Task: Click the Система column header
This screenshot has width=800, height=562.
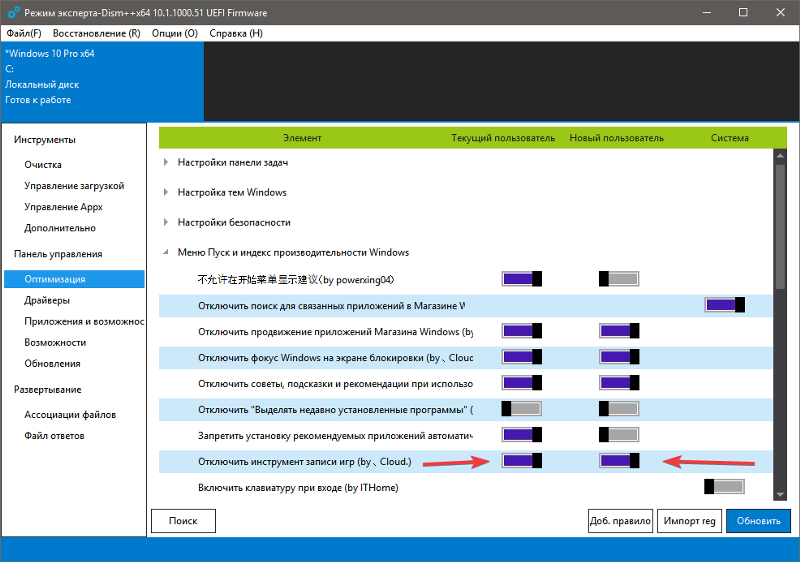Action: coord(730,138)
